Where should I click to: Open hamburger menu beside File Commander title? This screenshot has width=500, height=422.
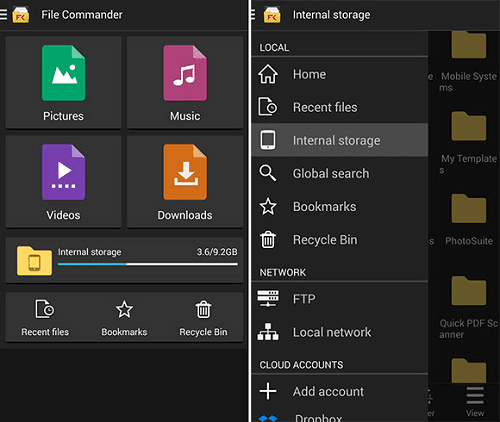[3, 15]
